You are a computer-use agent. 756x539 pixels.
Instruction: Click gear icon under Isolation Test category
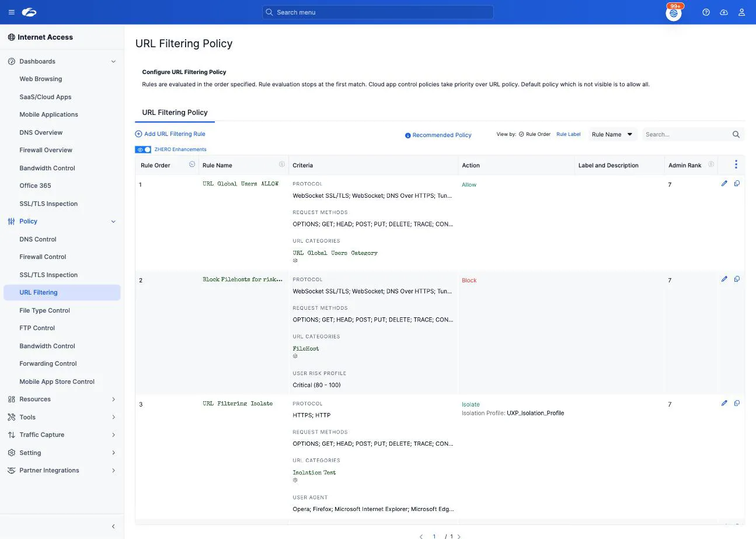coord(295,480)
